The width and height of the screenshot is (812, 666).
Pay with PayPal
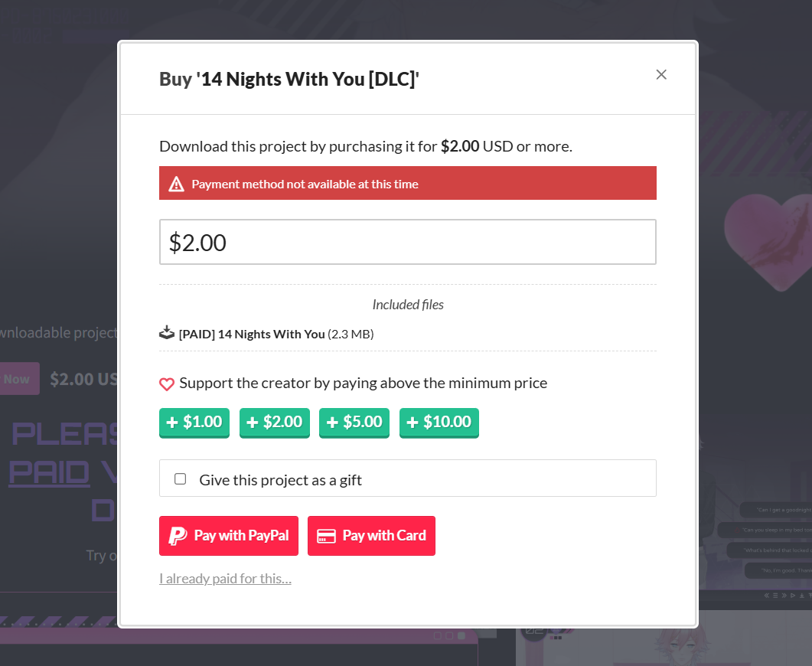229,536
